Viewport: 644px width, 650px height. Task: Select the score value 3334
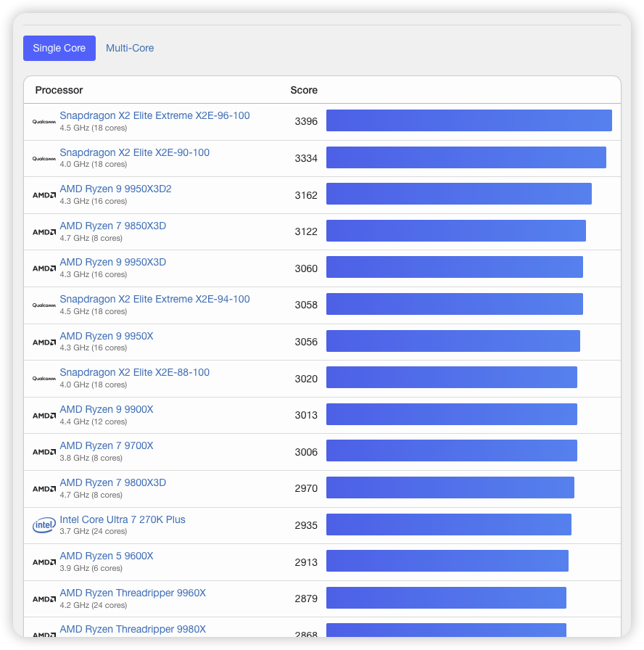[306, 158]
